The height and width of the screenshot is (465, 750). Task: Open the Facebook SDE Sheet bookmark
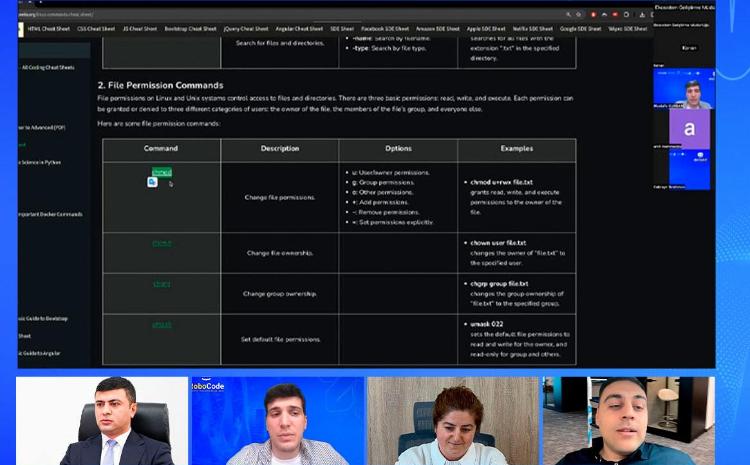(x=385, y=29)
